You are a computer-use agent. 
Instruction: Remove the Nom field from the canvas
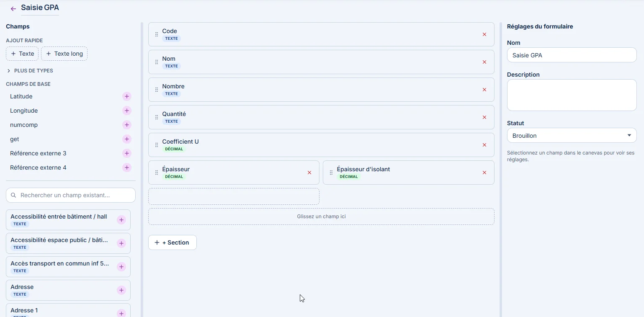click(484, 62)
